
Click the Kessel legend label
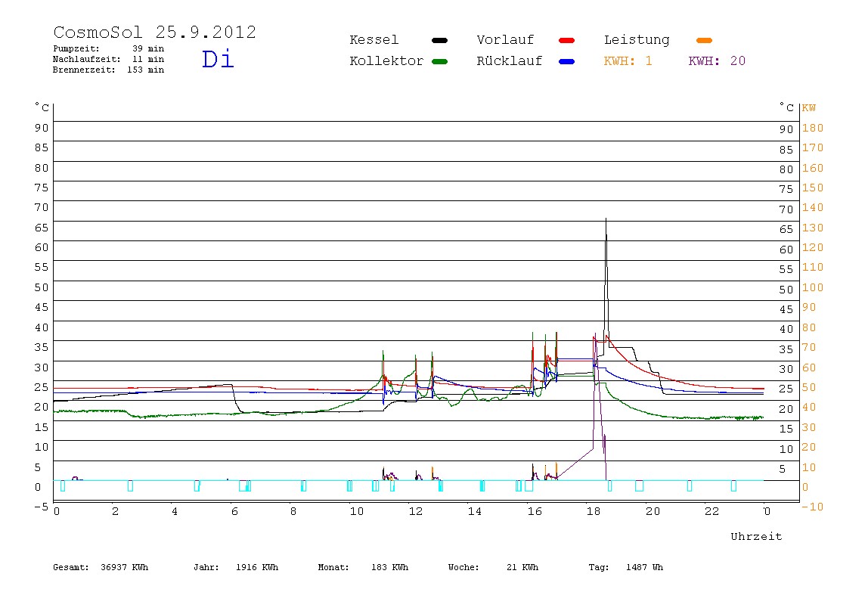[374, 40]
